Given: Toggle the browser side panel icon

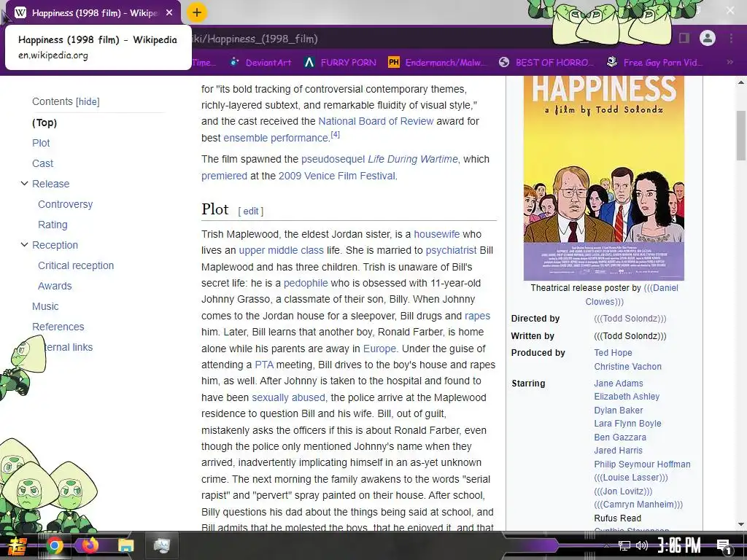Looking at the screenshot, I should [x=684, y=38].
